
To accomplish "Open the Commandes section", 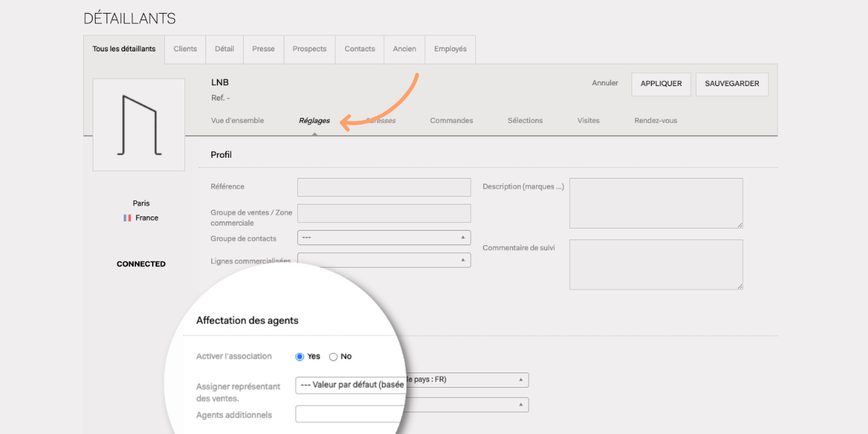I will pyautogui.click(x=451, y=121).
